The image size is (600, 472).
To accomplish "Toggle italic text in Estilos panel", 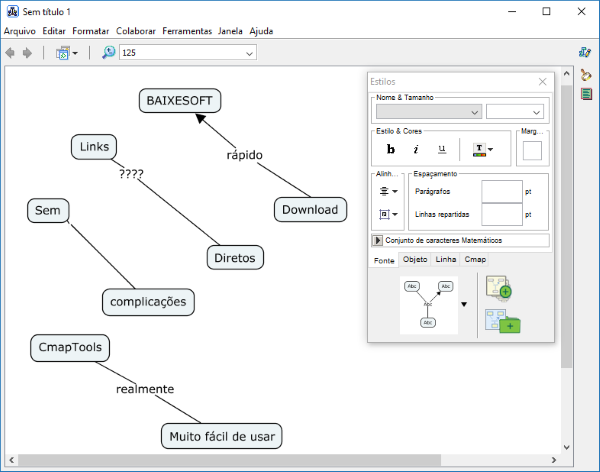I will (x=416, y=149).
